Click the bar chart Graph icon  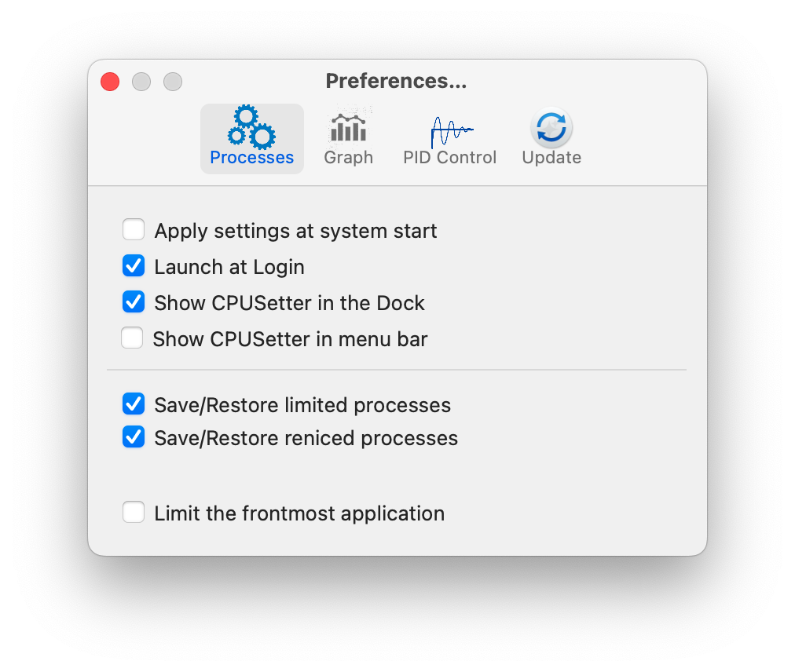348,126
